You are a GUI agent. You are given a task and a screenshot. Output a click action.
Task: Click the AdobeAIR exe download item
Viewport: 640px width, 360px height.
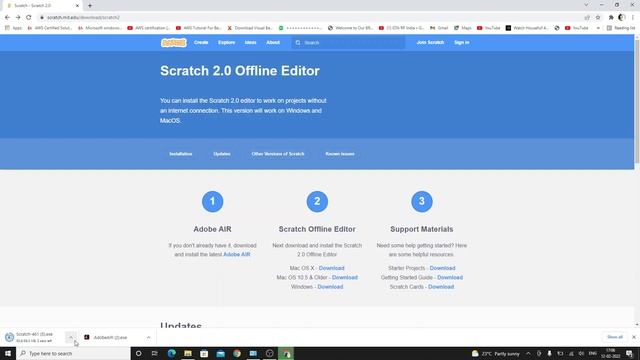point(110,338)
